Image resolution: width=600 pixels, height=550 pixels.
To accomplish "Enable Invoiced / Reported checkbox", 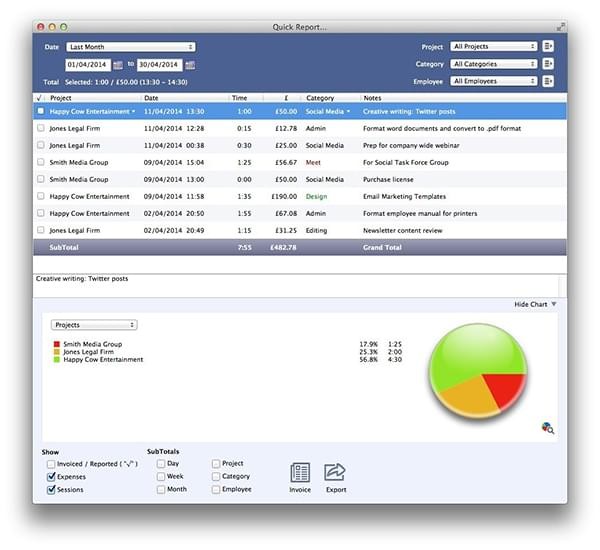I will click(x=51, y=464).
